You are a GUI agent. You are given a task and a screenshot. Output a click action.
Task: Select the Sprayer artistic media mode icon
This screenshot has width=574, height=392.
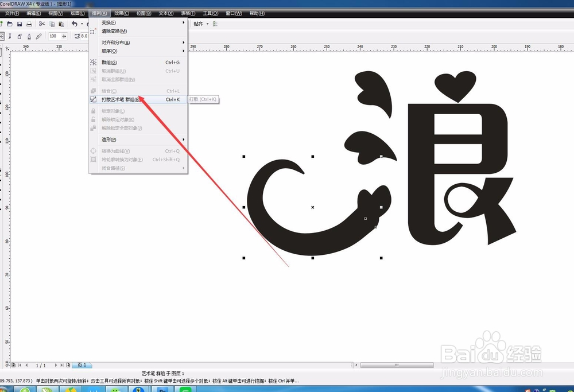click(20, 36)
